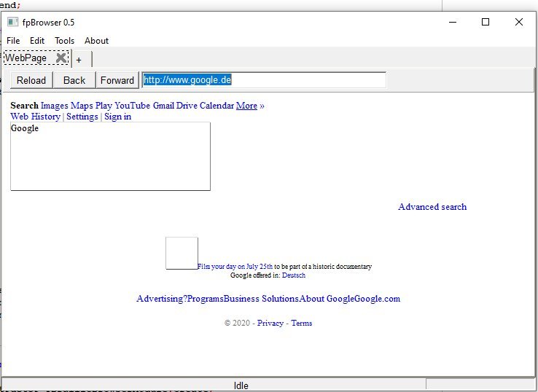Focus the URL address field

pos(264,80)
